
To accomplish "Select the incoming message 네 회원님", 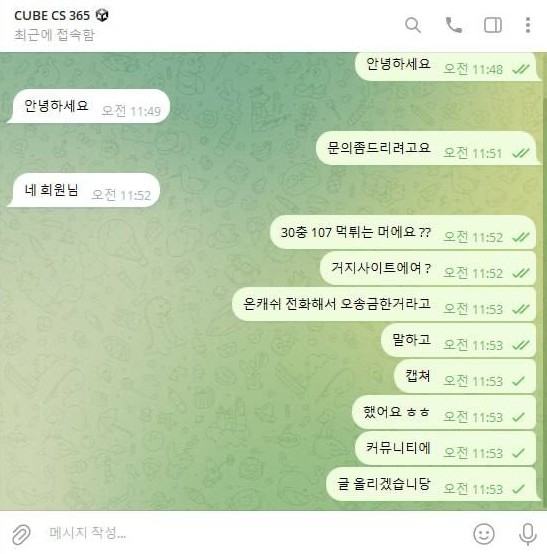I will [83, 190].
